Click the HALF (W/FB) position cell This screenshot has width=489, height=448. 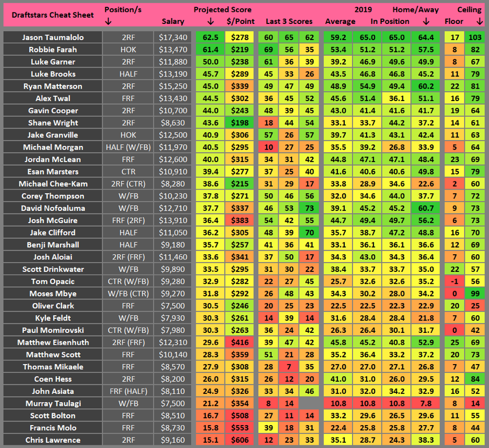point(128,147)
